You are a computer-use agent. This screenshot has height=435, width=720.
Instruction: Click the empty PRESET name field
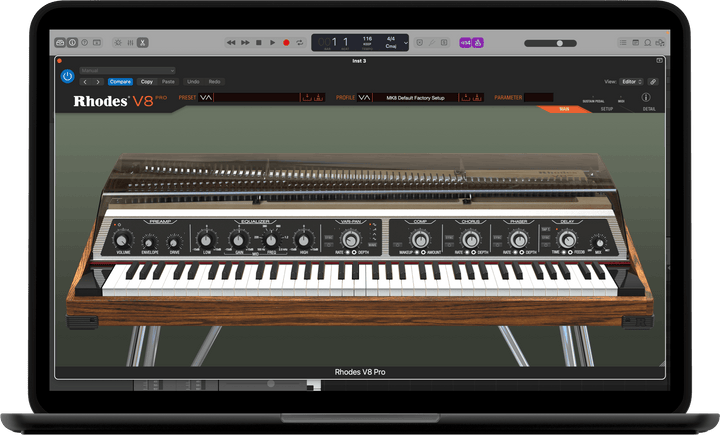[256, 97]
